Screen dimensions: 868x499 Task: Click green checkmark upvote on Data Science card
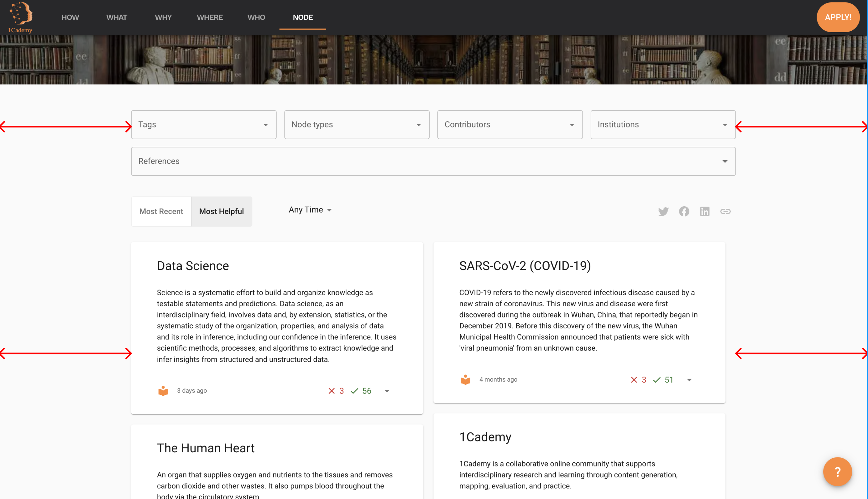tap(354, 391)
